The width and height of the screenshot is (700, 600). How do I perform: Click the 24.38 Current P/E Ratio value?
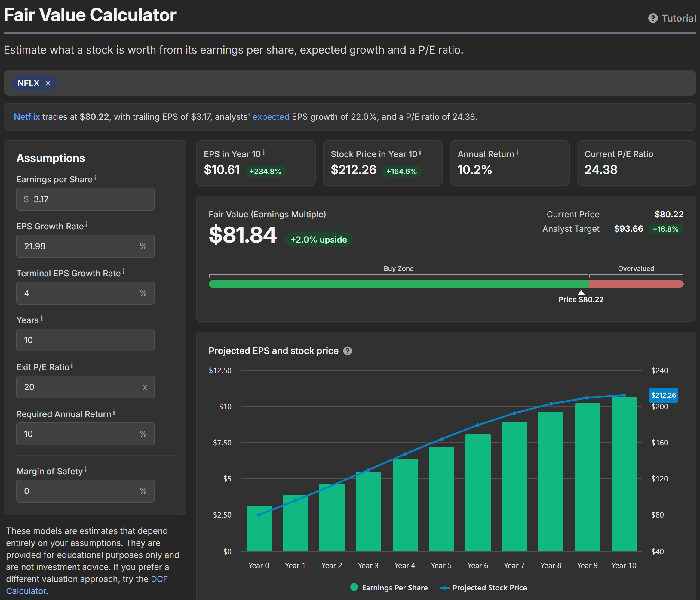point(601,170)
